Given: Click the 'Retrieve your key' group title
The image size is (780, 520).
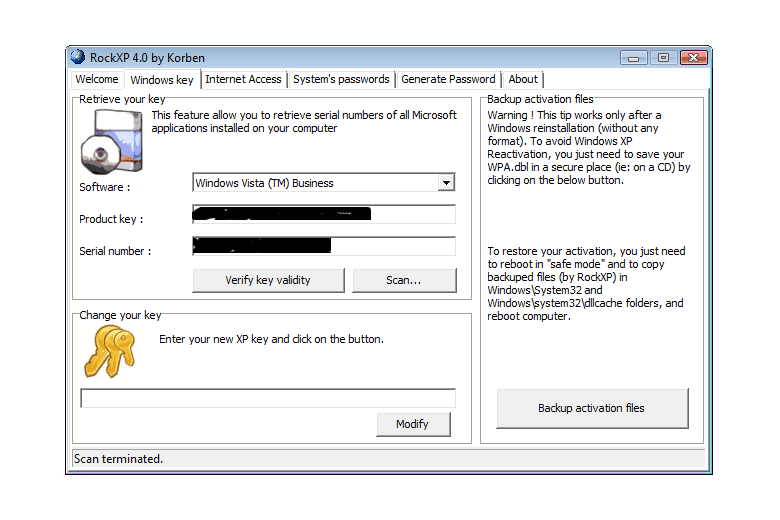Looking at the screenshot, I should pos(122,99).
